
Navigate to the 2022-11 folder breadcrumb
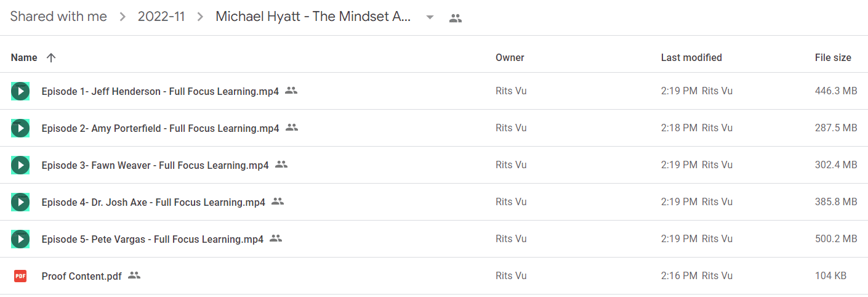(161, 17)
